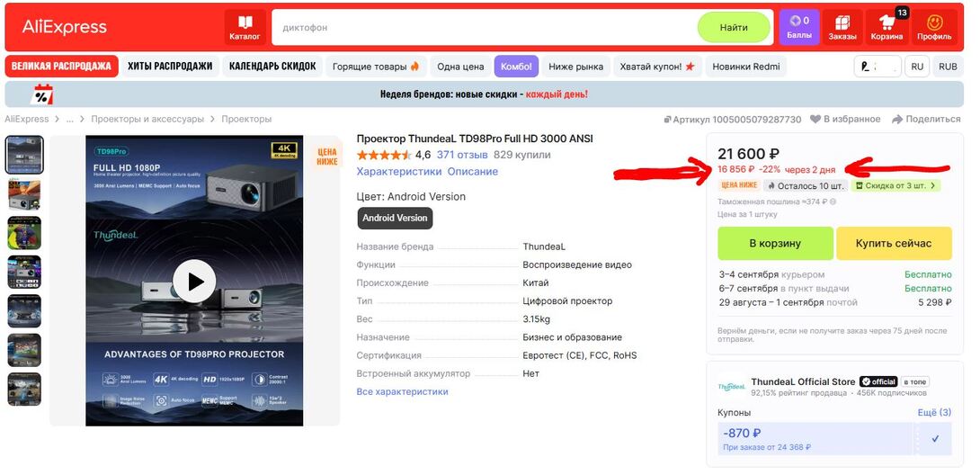
Task: Select the second product thumbnail
Action: click(x=24, y=193)
